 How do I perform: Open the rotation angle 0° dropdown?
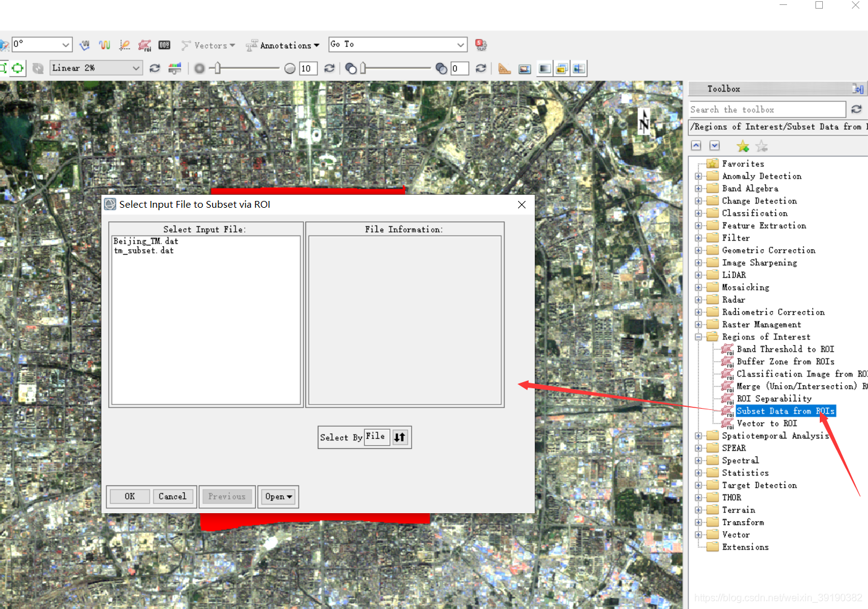66,45
